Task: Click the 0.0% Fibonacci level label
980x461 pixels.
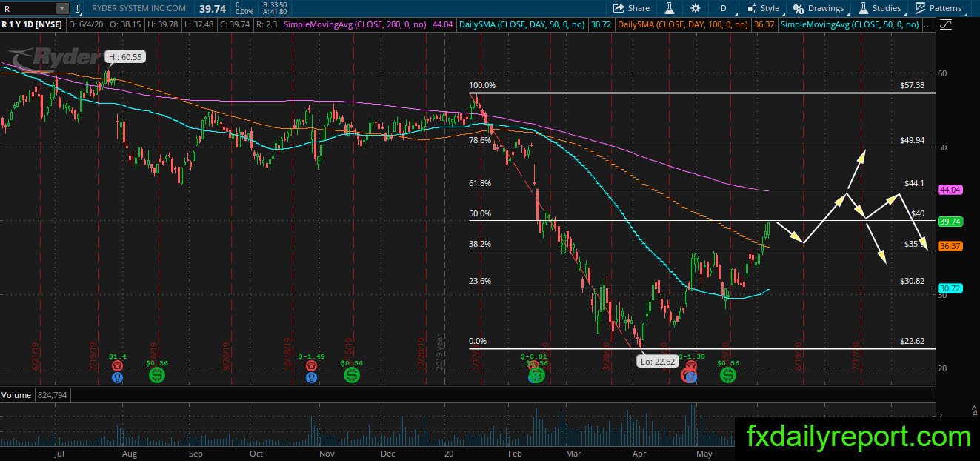Action: (478, 342)
